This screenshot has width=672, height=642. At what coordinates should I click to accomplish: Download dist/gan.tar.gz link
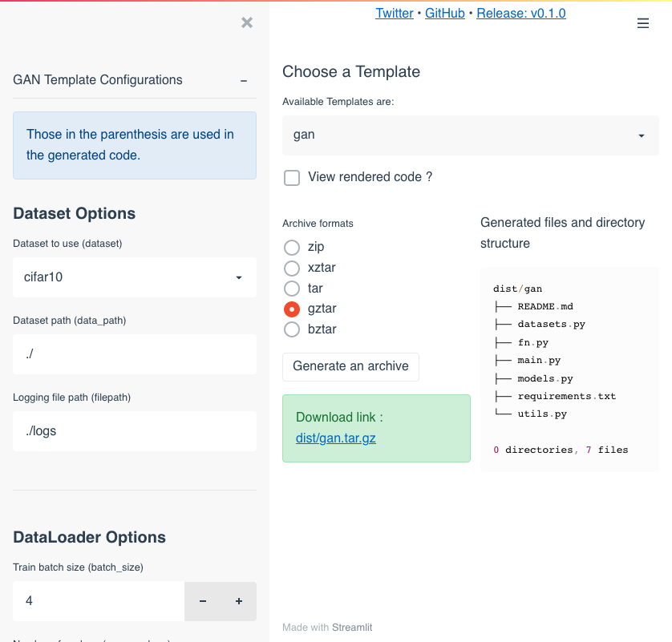click(335, 438)
